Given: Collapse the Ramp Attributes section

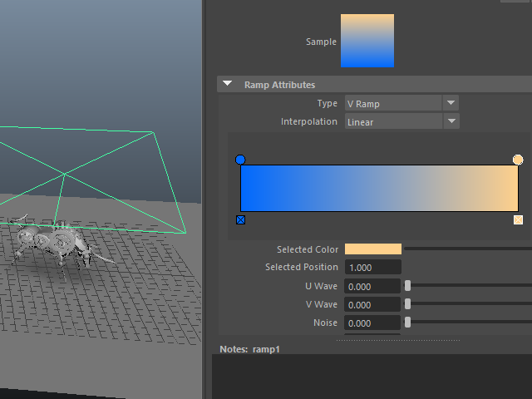Looking at the screenshot, I should coord(227,85).
